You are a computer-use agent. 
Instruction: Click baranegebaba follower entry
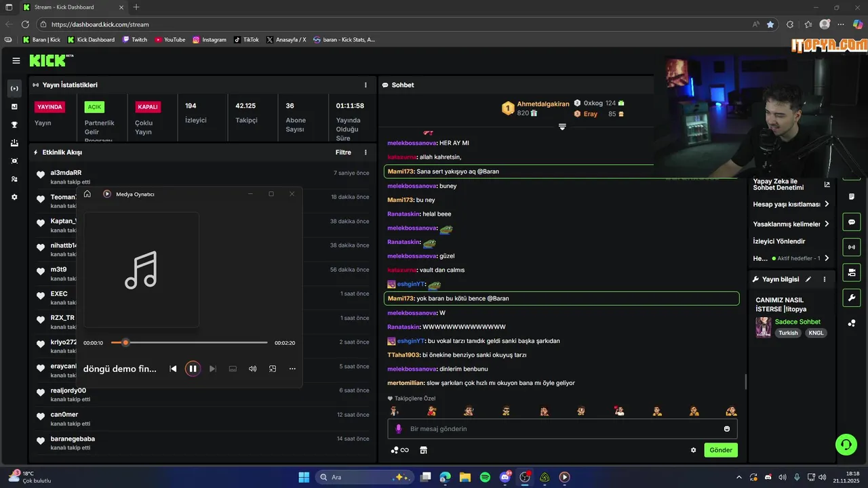pos(203,443)
